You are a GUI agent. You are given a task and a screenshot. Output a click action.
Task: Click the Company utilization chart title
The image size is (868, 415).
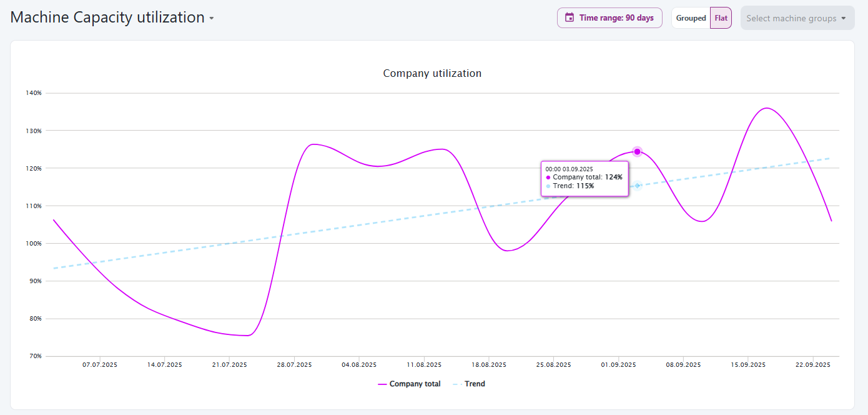coord(432,73)
